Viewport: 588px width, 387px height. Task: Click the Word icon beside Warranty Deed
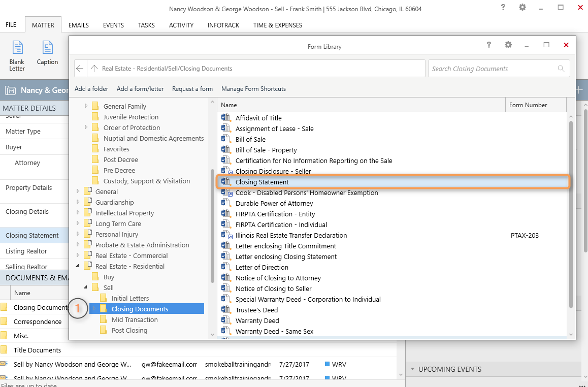point(226,320)
